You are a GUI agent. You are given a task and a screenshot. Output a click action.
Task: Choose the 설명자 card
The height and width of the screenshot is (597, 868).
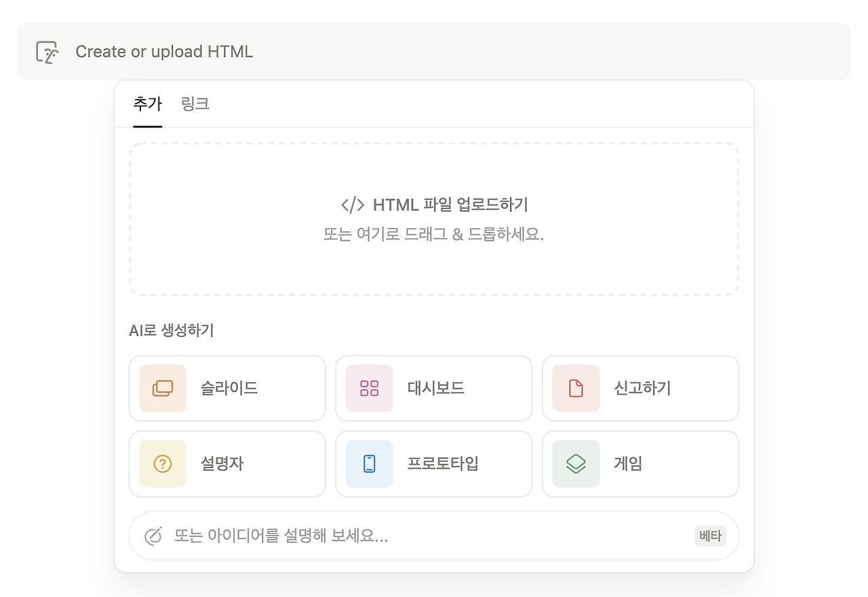[x=227, y=464]
